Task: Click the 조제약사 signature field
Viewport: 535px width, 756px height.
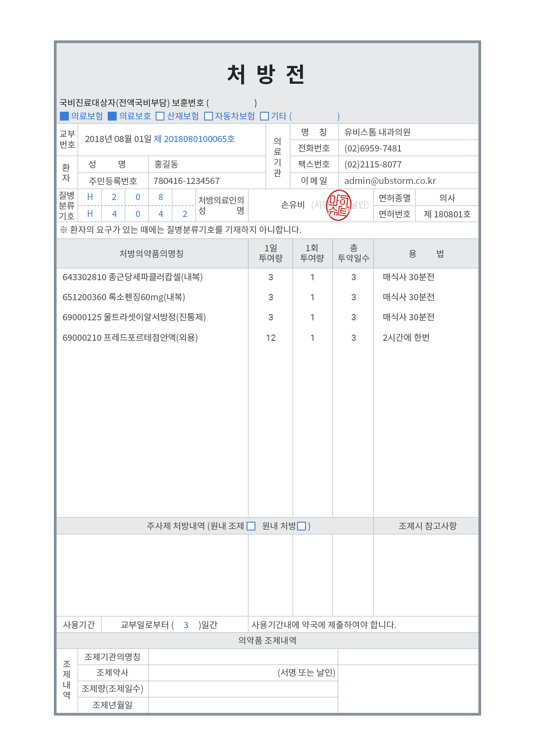Action: 243,673
